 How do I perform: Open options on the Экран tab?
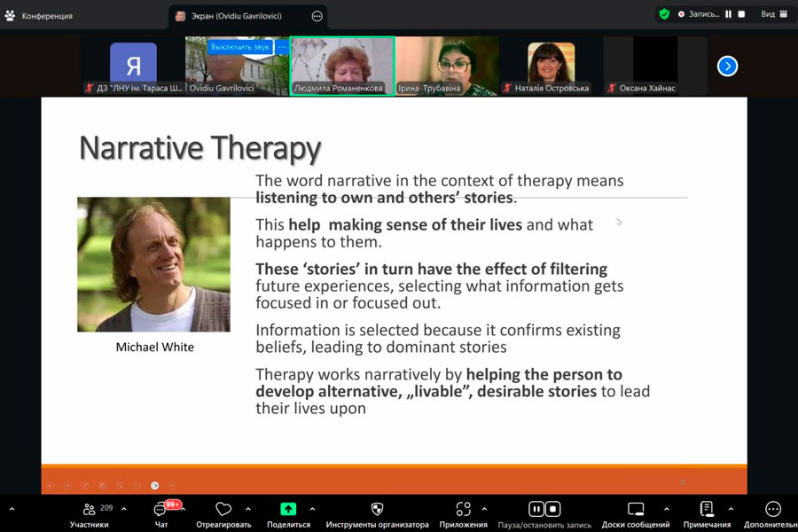click(x=317, y=16)
